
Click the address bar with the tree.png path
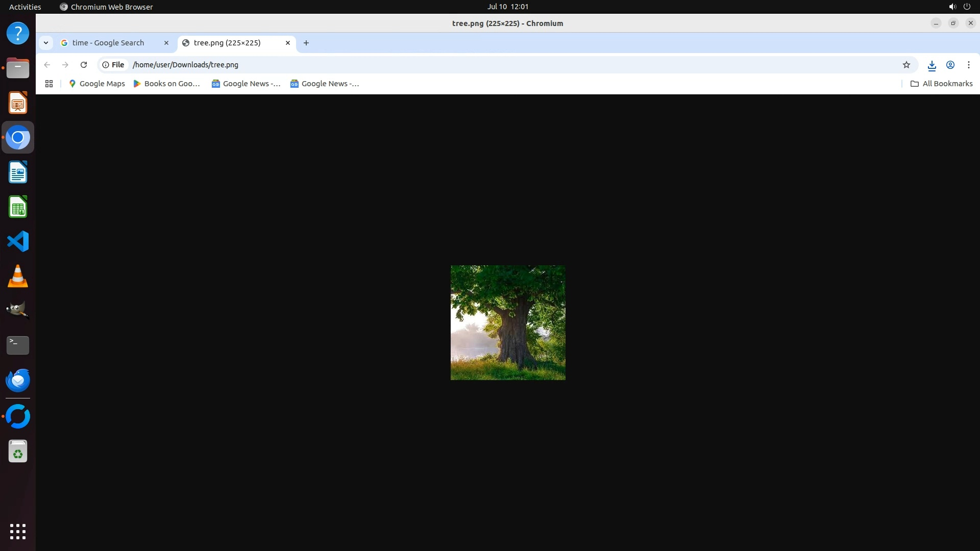(x=459, y=65)
